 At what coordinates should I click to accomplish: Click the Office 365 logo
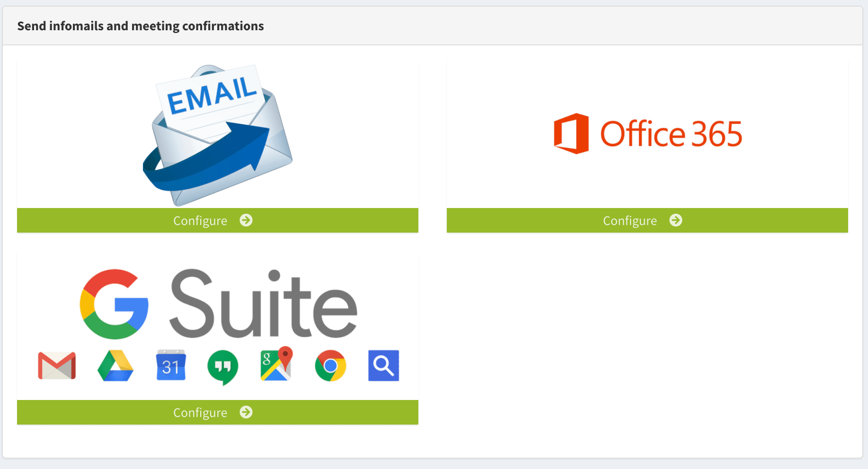point(647,134)
